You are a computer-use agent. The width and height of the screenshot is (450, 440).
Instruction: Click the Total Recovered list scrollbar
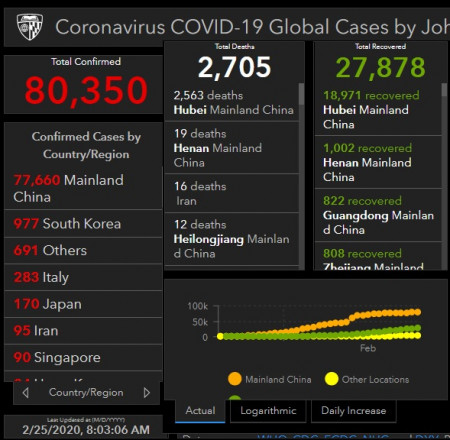pos(444,90)
